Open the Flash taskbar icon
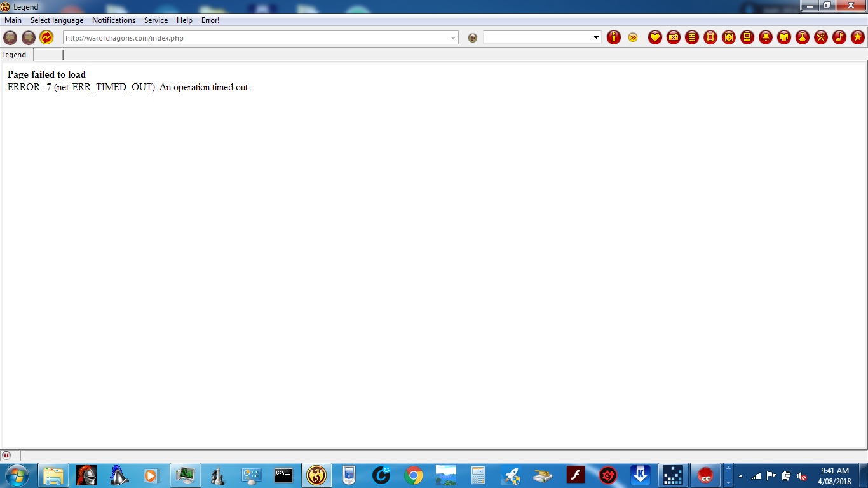Screen dimensions: 868x488 tap(576, 475)
